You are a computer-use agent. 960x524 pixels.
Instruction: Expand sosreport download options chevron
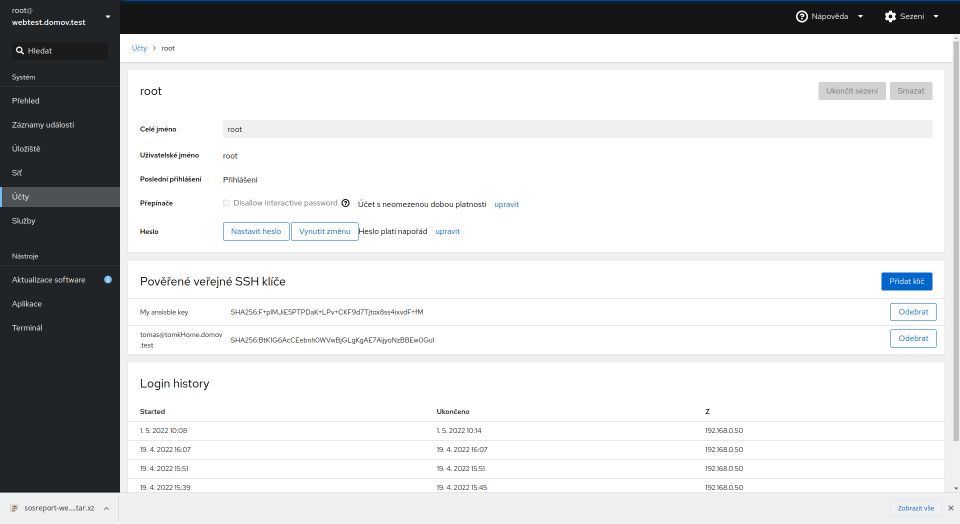click(107, 508)
